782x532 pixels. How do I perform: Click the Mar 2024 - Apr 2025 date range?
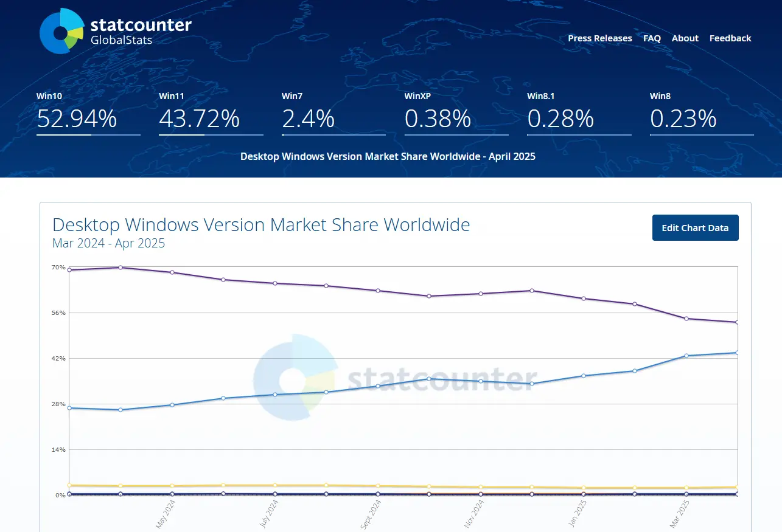pos(109,243)
